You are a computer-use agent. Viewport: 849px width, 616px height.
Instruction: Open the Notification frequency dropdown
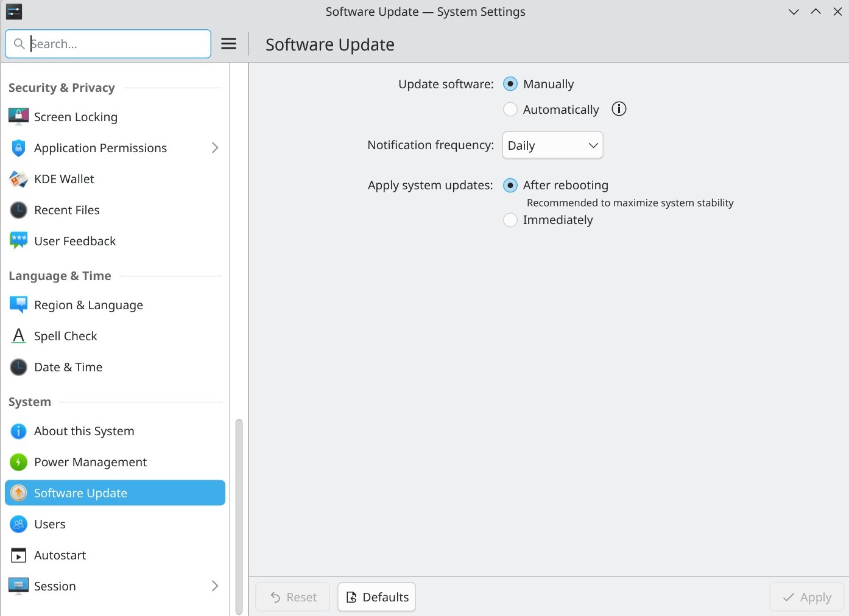pos(552,145)
